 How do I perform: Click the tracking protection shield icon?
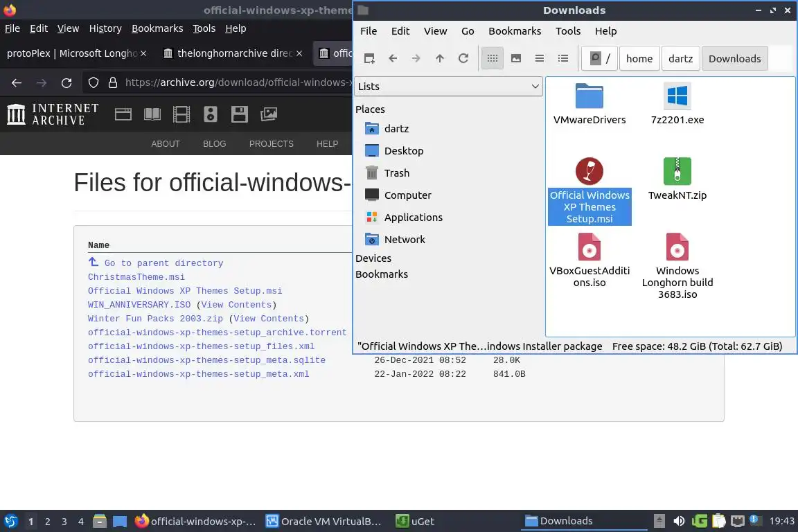[x=93, y=82]
